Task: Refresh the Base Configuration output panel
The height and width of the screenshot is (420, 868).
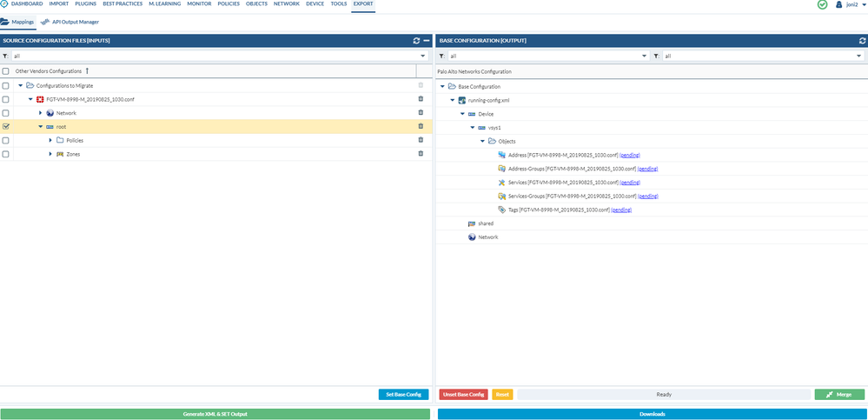Action: point(861,40)
